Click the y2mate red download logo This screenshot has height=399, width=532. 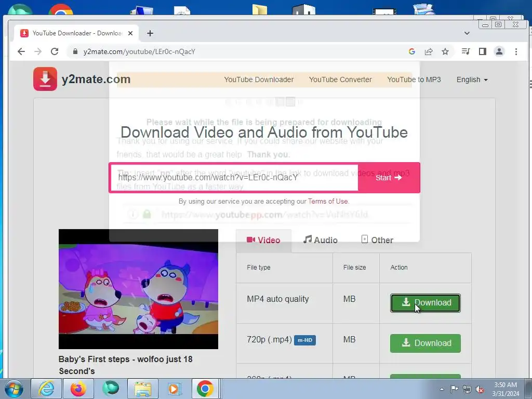(x=45, y=79)
